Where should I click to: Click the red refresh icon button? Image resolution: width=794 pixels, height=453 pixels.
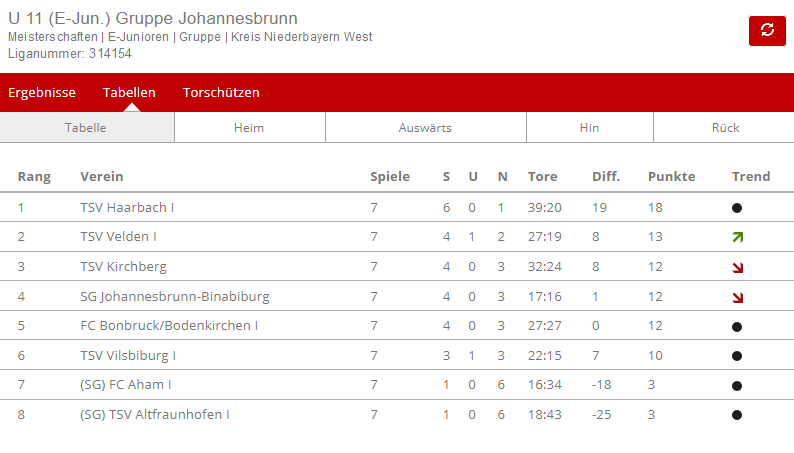click(x=767, y=30)
